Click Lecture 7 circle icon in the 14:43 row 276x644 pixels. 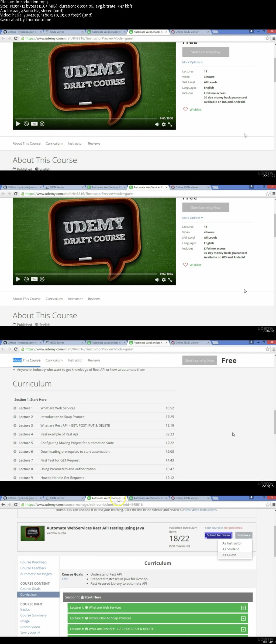click(x=15, y=460)
